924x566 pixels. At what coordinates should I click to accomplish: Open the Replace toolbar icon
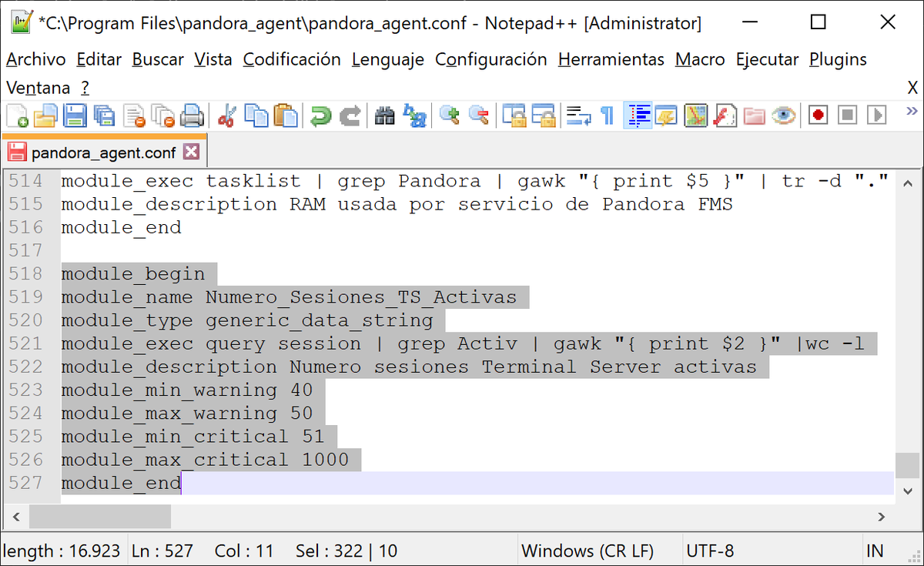pos(414,116)
